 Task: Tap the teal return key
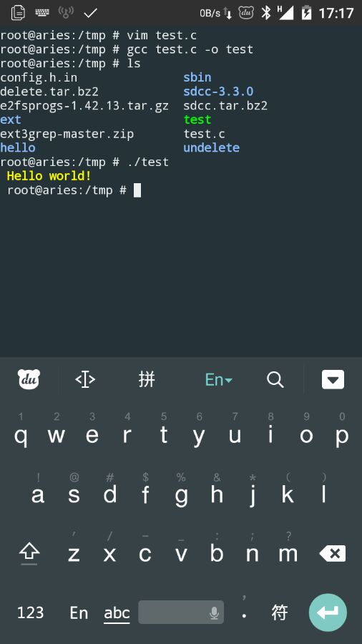pos(328,613)
